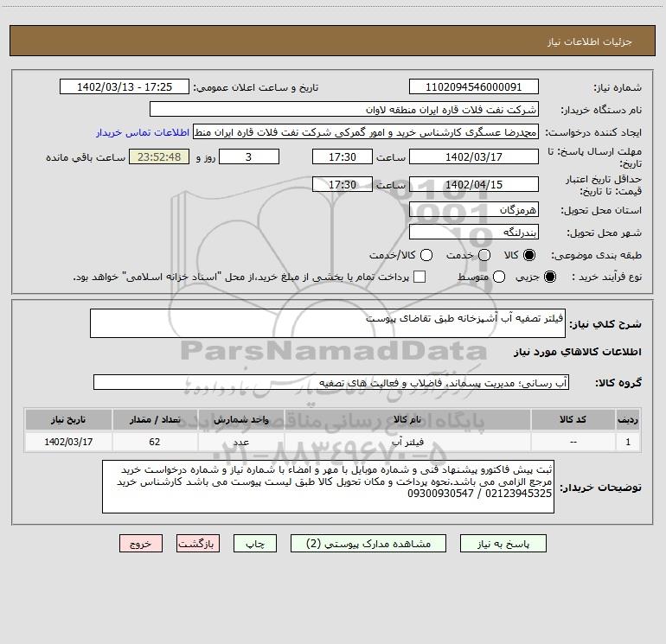This screenshot has width=666, height=644.
Task: Click the response deadline time 17:30 field
Action: (x=343, y=157)
